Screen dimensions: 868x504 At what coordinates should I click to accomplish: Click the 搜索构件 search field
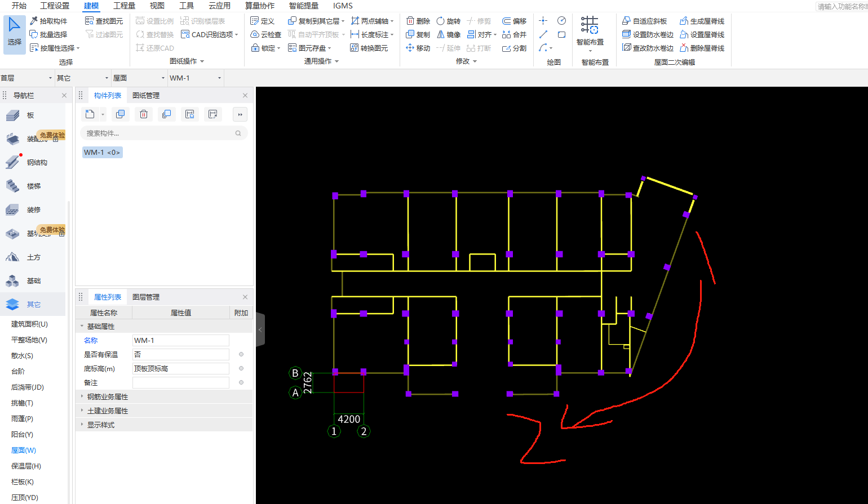coord(163,133)
